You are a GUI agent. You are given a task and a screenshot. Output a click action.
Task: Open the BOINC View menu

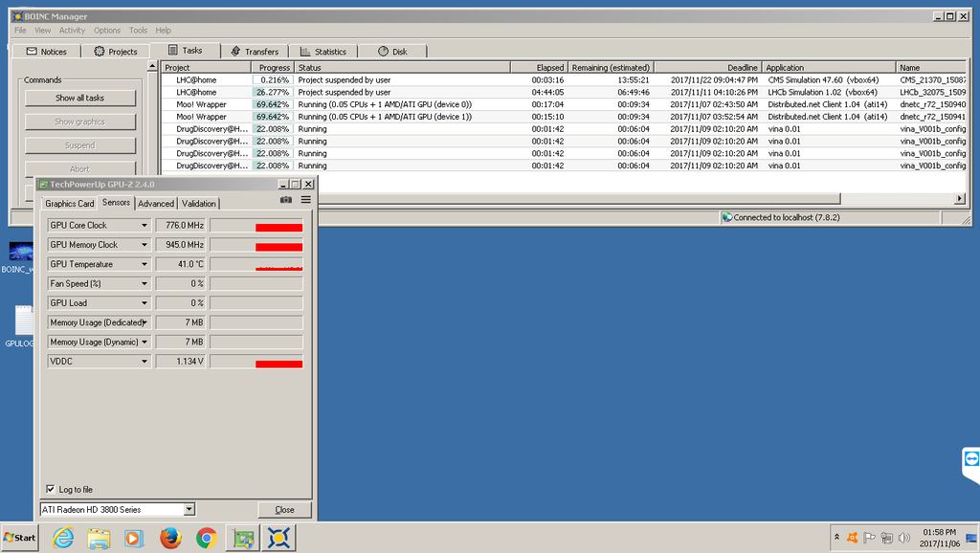pos(42,30)
